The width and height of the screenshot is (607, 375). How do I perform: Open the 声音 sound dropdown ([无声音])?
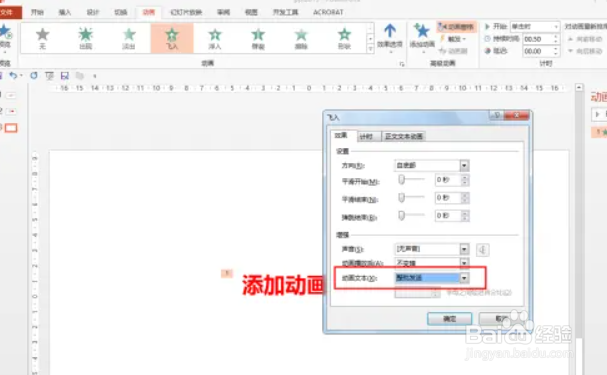[x=464, y=249]
